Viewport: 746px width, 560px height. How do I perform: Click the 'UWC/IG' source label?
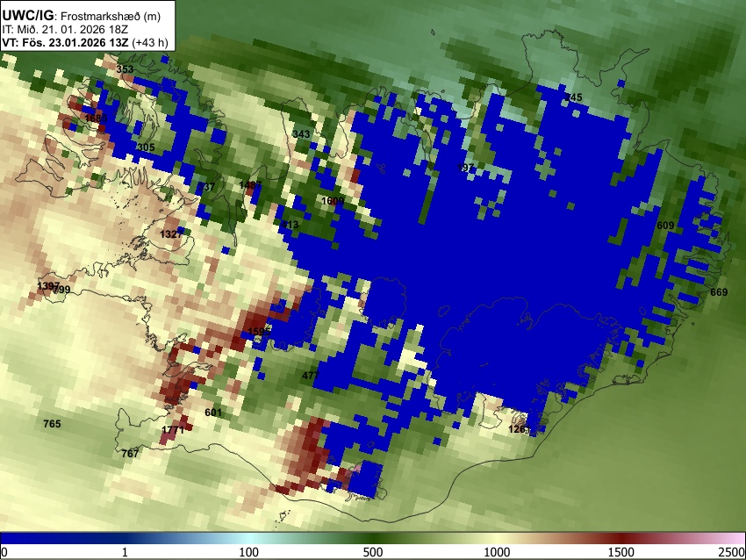pos(27,16)
